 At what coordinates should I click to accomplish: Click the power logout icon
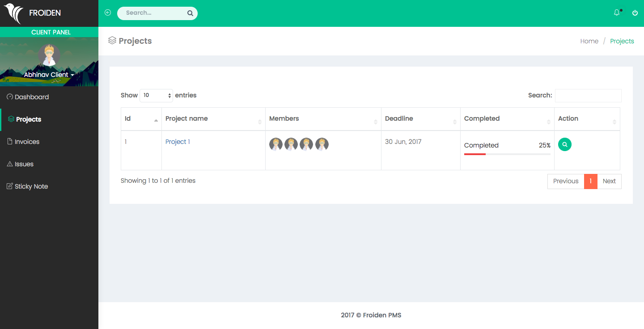click(x=635, y=13)
